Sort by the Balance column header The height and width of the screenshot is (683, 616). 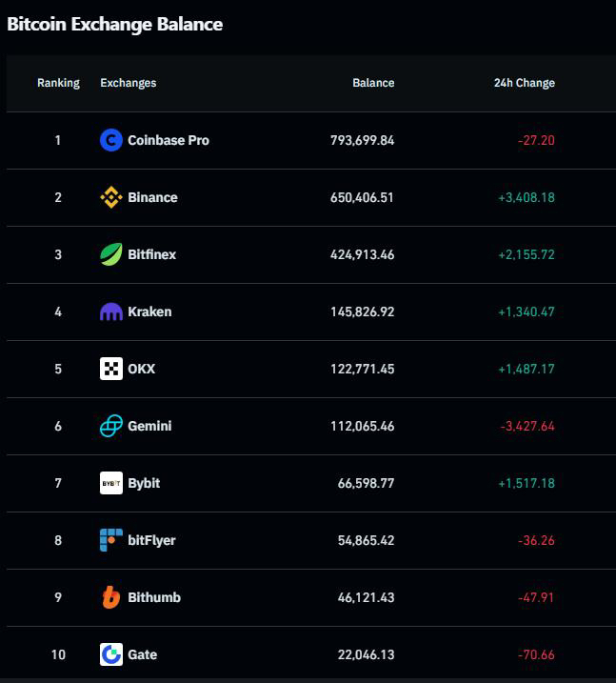point(373,83)
